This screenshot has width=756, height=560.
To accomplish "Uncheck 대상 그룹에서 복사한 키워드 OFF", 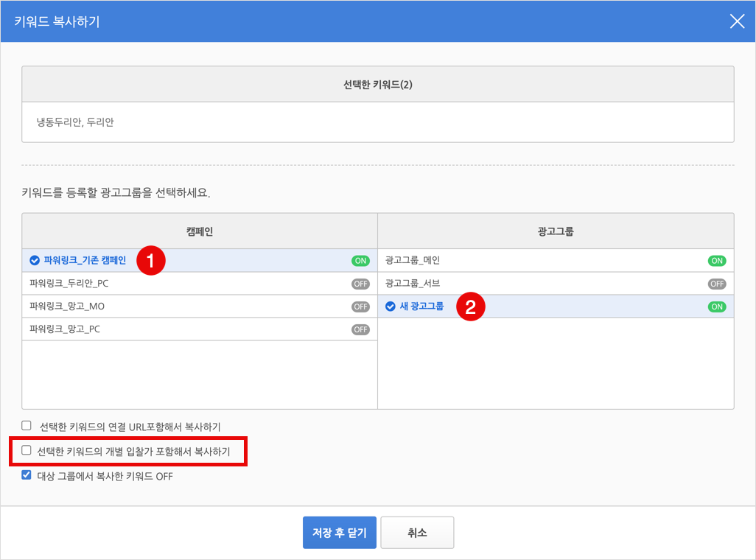I will [x=27, y=475].
